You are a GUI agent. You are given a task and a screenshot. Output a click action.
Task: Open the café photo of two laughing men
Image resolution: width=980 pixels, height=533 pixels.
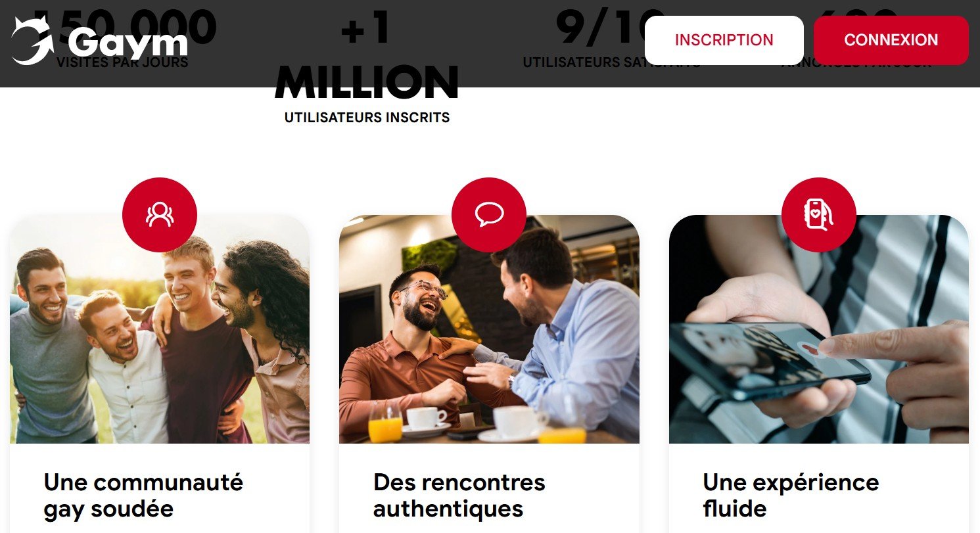489,329
